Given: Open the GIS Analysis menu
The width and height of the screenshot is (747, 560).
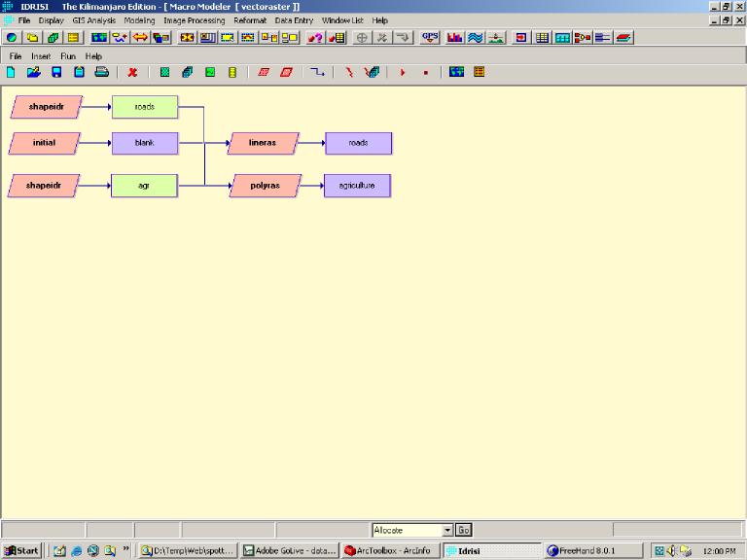Looking at the screenshot, I should coord(93,20).
